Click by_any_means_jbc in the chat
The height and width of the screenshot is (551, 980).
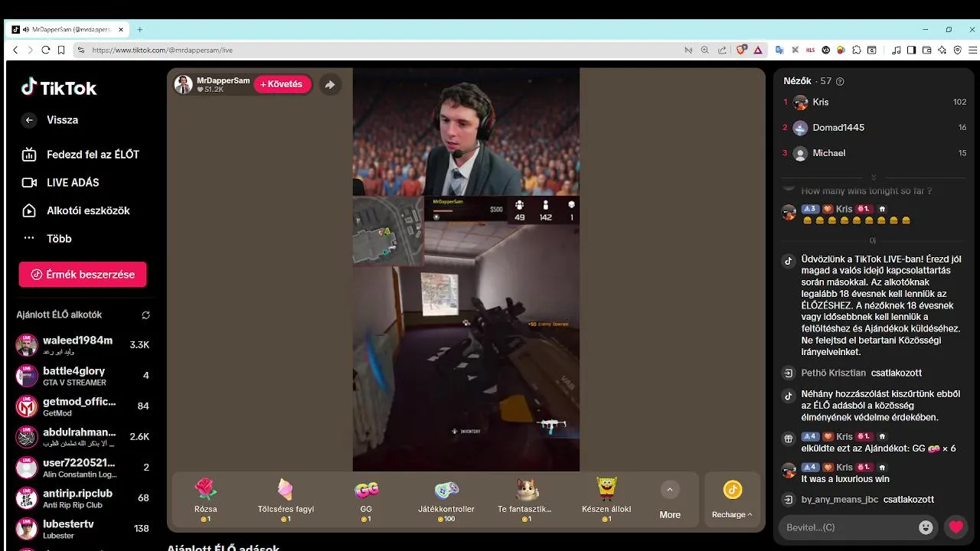[839, 499]
